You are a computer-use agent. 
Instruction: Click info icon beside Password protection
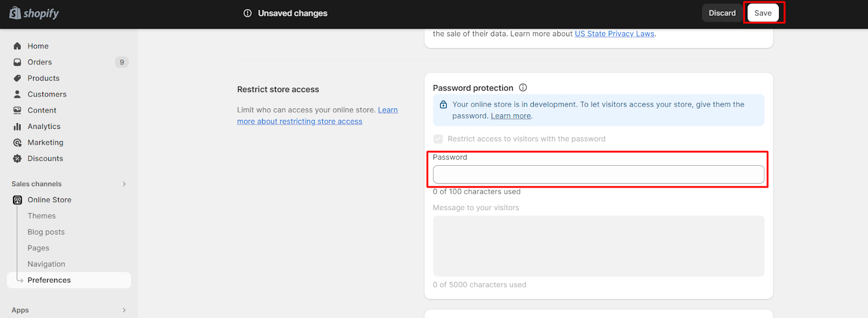523,88
